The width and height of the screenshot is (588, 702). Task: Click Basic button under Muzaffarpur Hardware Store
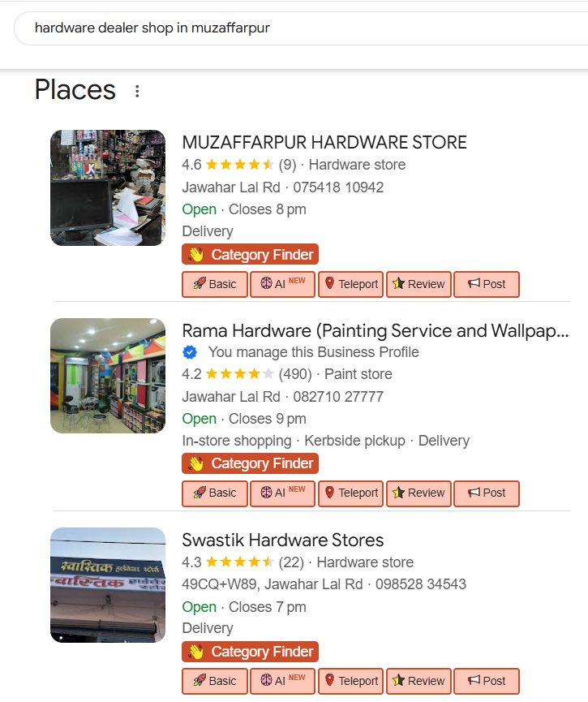214,284
